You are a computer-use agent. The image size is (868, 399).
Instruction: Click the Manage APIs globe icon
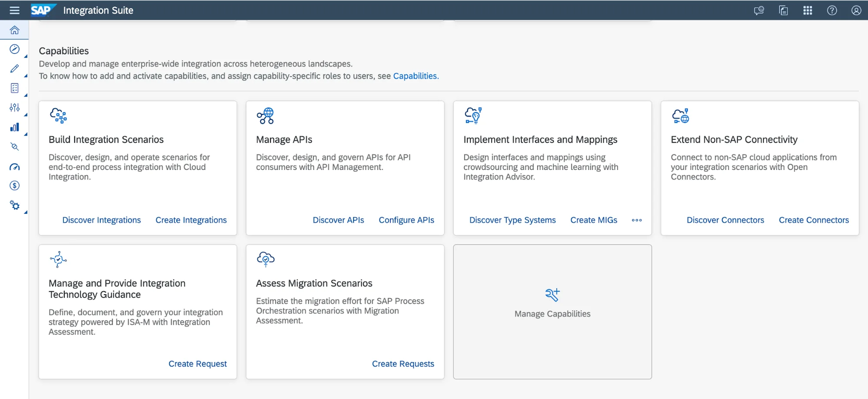265,116
